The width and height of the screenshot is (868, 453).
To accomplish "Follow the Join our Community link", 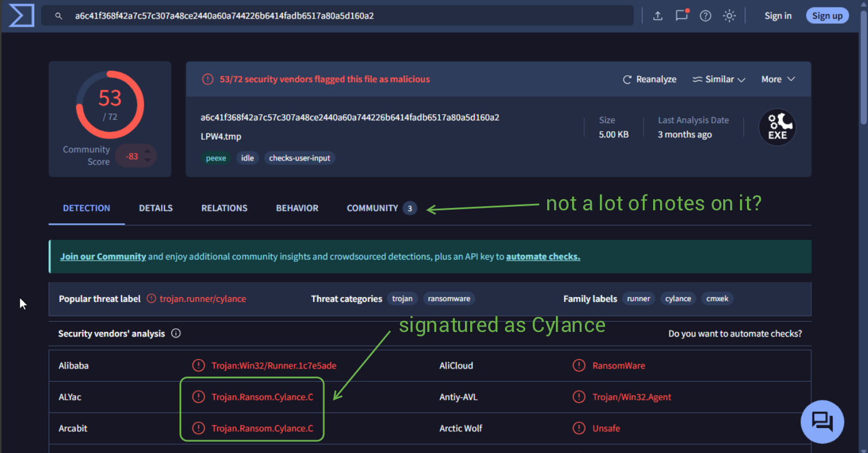I will coord(103,257).
